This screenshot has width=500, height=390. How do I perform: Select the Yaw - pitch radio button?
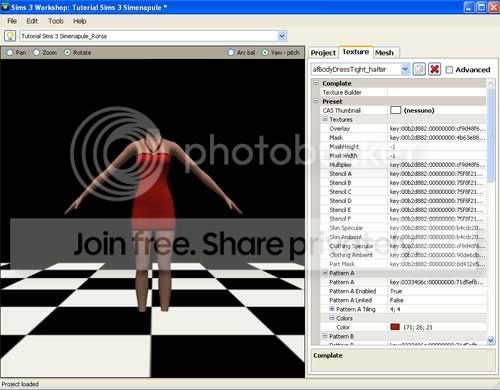tap(265, 53)
